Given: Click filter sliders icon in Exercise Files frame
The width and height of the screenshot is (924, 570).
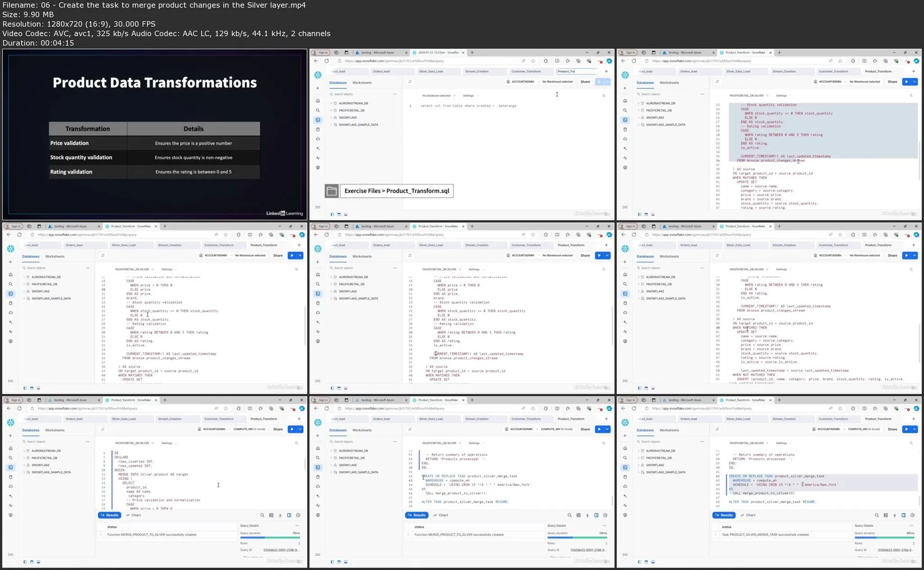Looking at the screenshot, I should pyautogui.click(x=410, y=82).
